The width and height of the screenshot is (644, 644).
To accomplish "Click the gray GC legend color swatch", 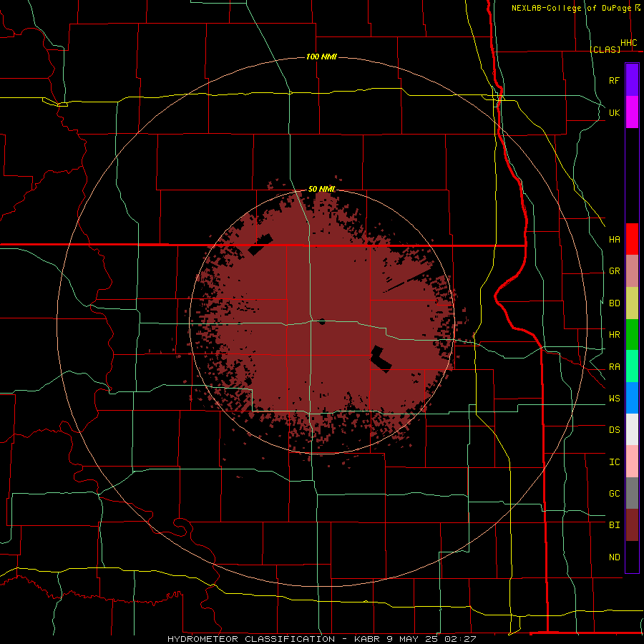I will point(632,493).
